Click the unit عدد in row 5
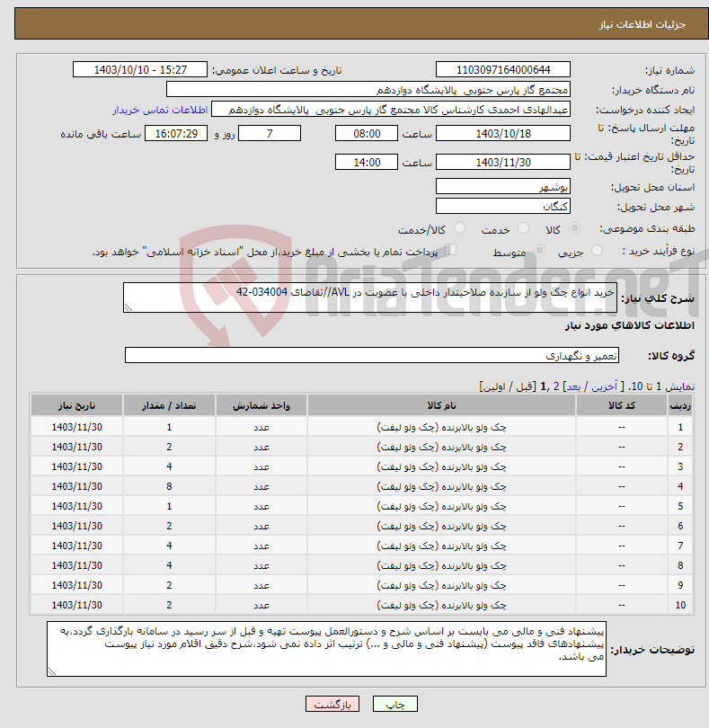Viewport: 709px width, 728px height. point(261,506)
